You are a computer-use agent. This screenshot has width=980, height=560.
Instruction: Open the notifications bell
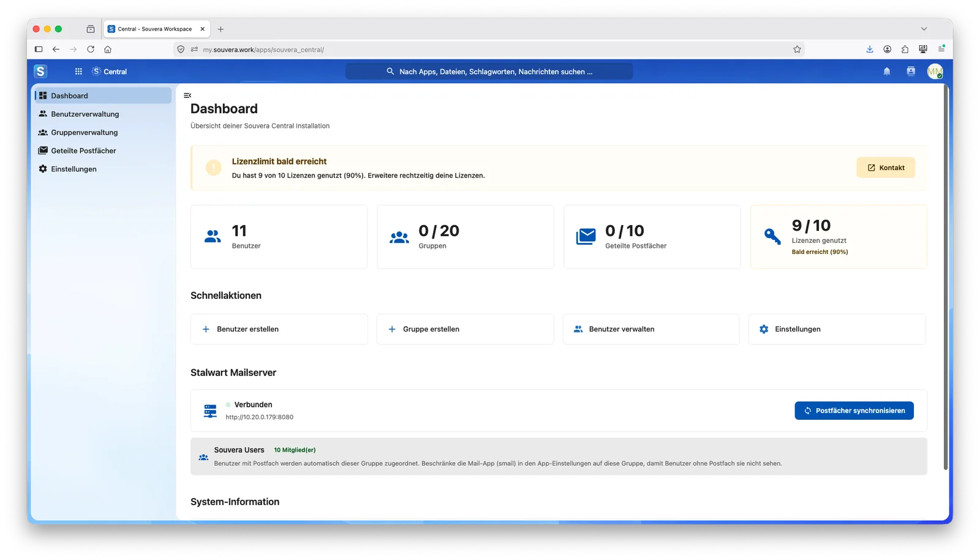tap(887, 72)
